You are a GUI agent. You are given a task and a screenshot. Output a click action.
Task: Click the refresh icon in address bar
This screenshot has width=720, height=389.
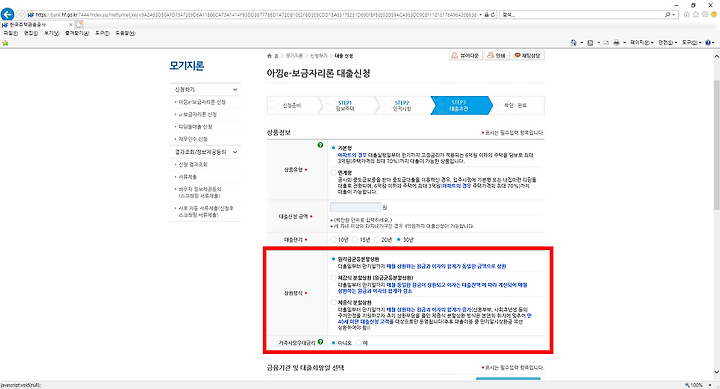tap(493, 15)
